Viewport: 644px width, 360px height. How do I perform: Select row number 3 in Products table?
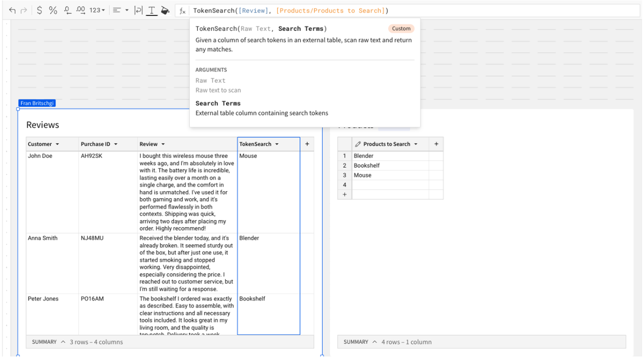coord(344,175)
